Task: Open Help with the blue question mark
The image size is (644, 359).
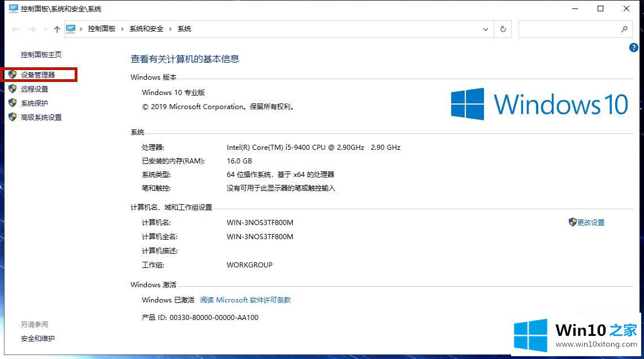Action: (x=633, y=47)
